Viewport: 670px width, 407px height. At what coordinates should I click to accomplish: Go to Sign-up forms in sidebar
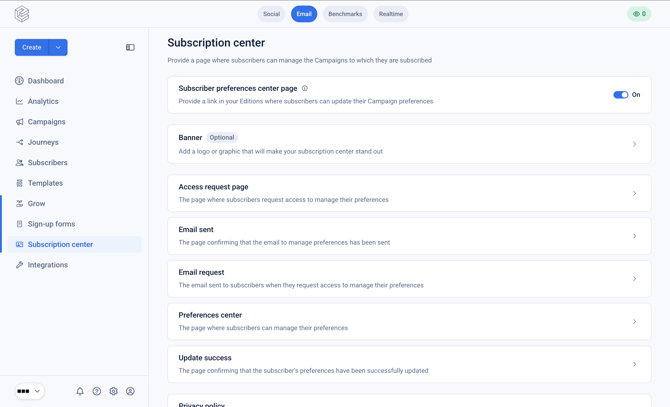click(x=51, y=224)
